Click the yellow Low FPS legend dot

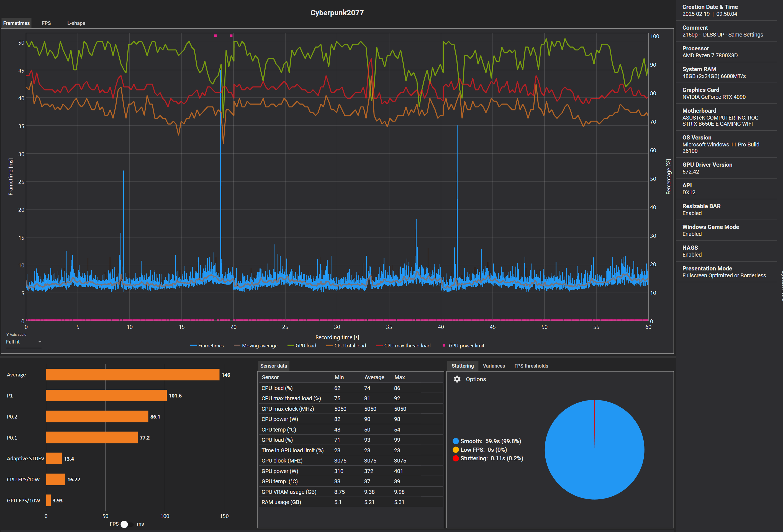pos(456,450)
